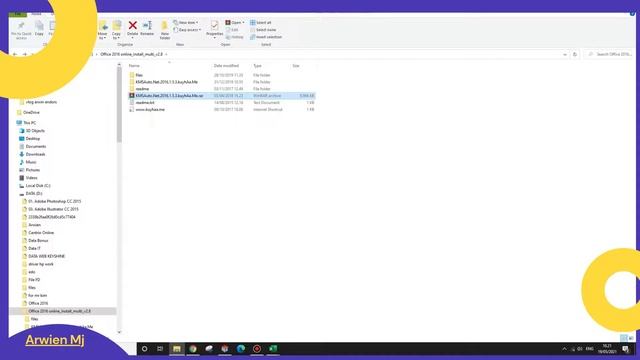Click Invert selection
The height and width of the screenshot is (360, 640).
266,37
